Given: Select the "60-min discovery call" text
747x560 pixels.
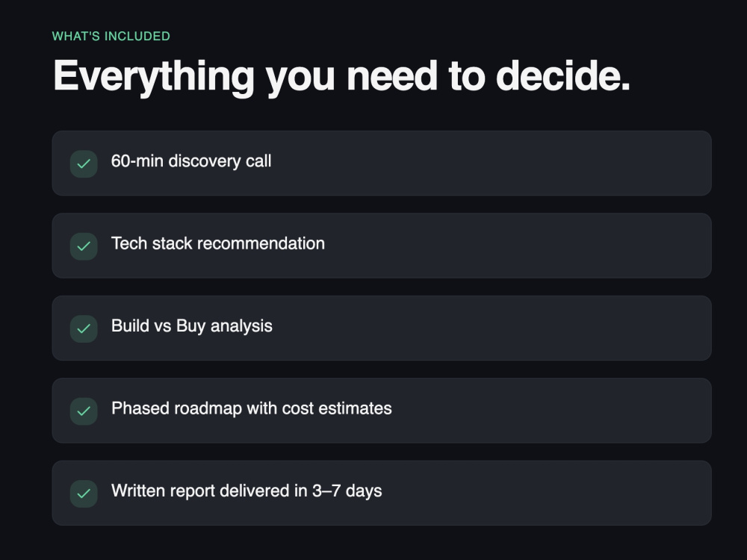Looking at the screenshot, I should coord(191,161).
